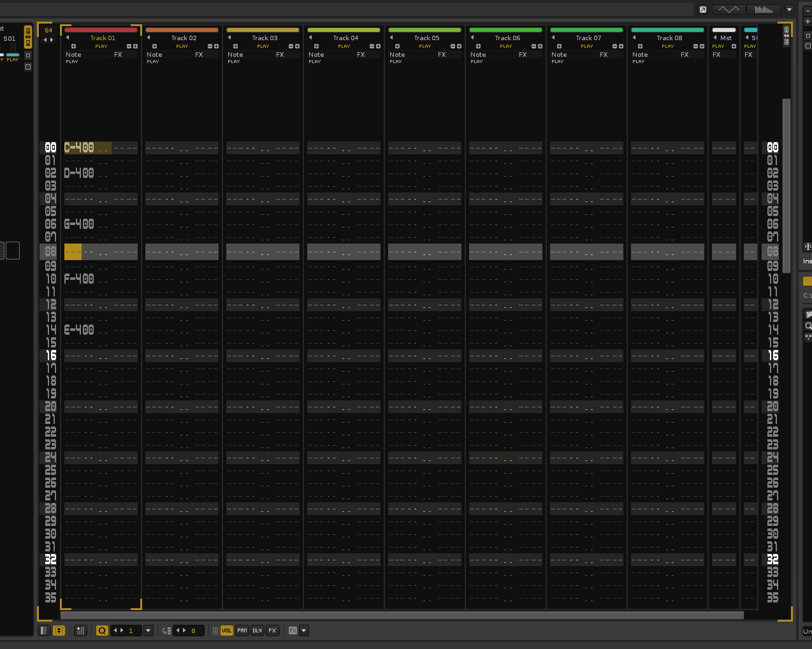The height and width of the screenshot is (649, 812).
Task: Click the FX column button in bottom toolbar
Action: [x=272, y=631]
